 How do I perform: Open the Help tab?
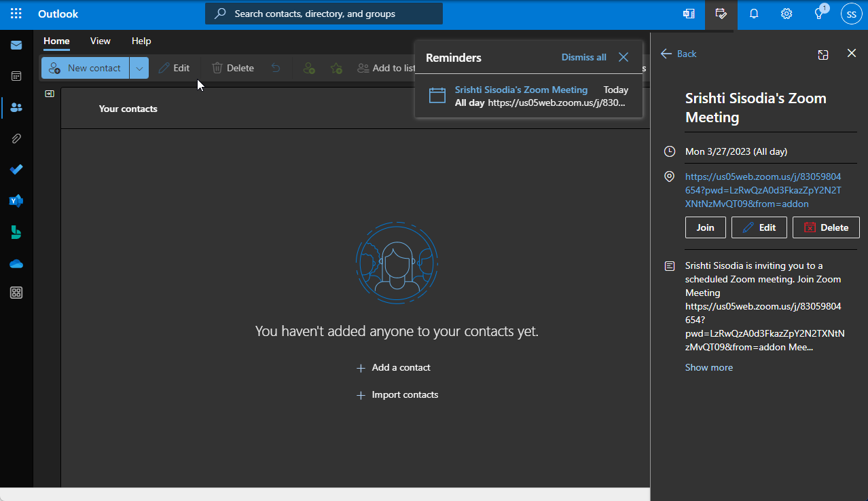coord(141,41)
